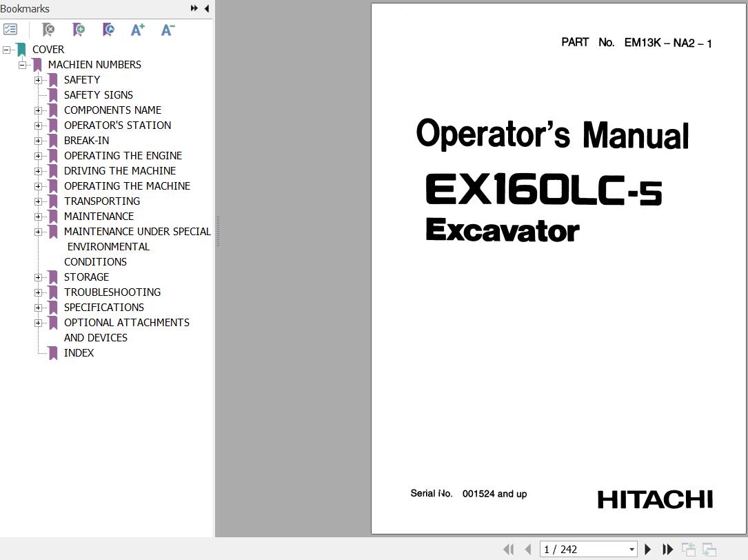Select the SAFETY bookmark label
Image resolution: width=748 pixels, height=560 pixels.
coord(82,80)
